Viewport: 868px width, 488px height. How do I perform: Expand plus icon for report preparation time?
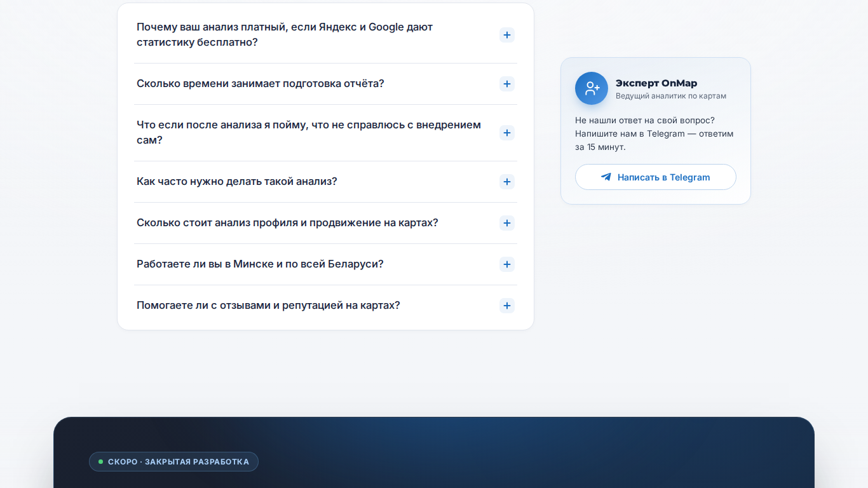coord(506,84)
